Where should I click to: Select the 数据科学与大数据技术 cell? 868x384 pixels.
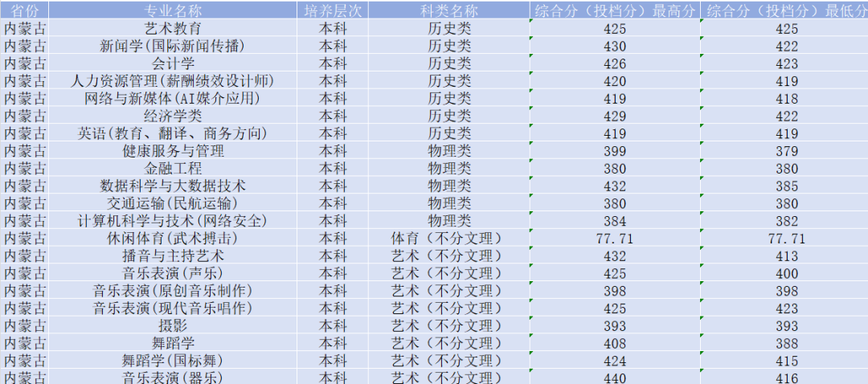tap(173, 186)
